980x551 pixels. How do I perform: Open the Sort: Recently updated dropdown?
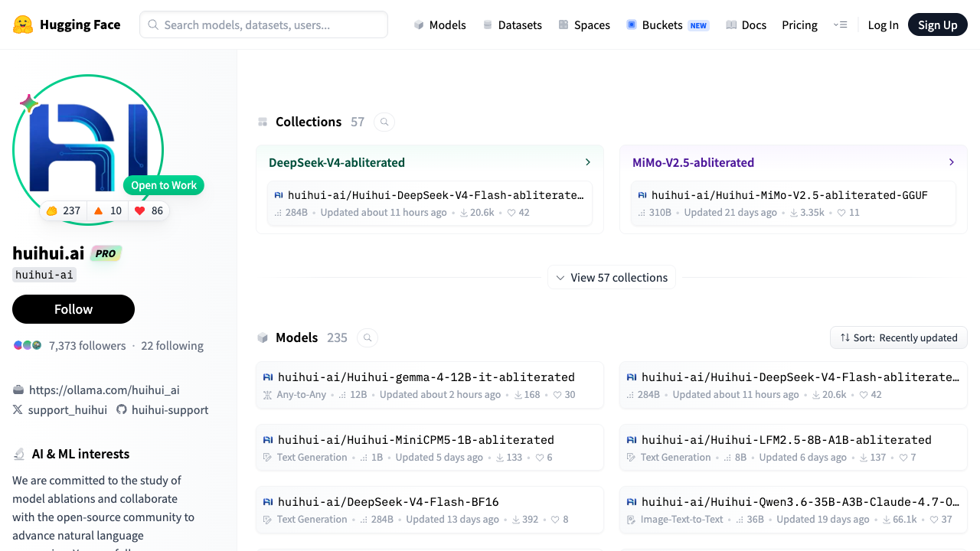pos(899,337)
